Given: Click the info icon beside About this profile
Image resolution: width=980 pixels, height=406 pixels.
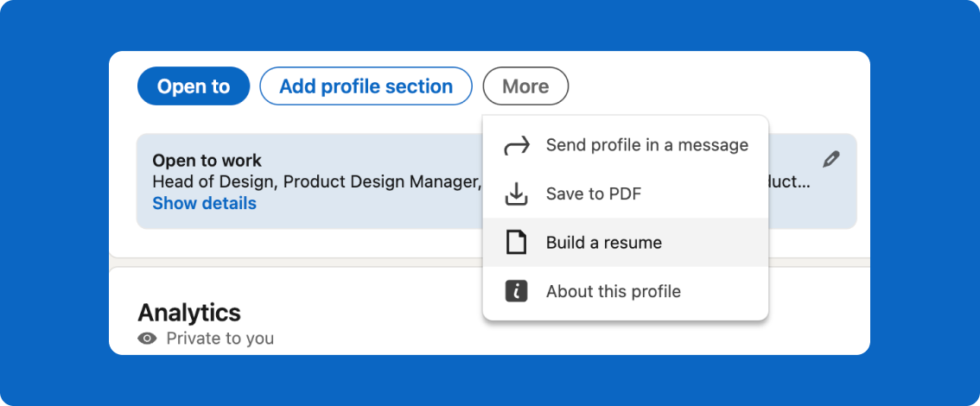Looking at the screenshot, I should [516, 291].
